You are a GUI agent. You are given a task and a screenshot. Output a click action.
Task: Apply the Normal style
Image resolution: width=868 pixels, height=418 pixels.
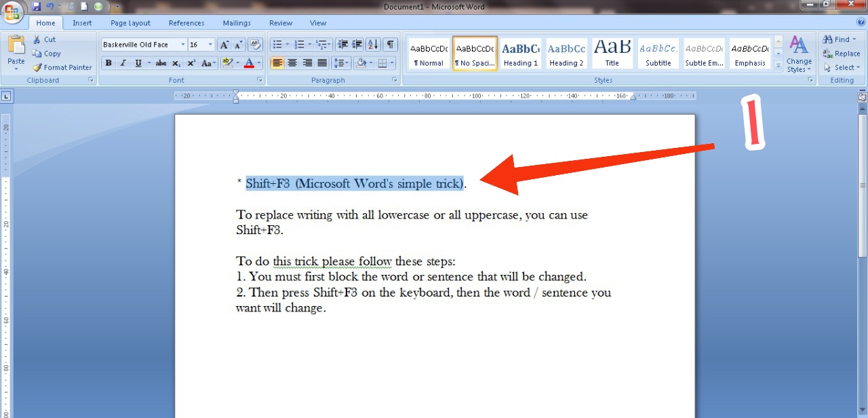pos(429,54)
